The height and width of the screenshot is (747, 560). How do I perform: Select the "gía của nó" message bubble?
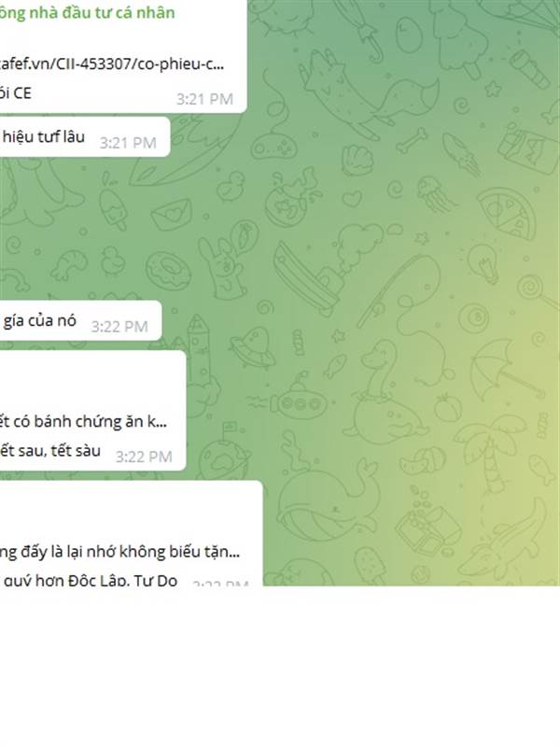(x=80, y=320)
